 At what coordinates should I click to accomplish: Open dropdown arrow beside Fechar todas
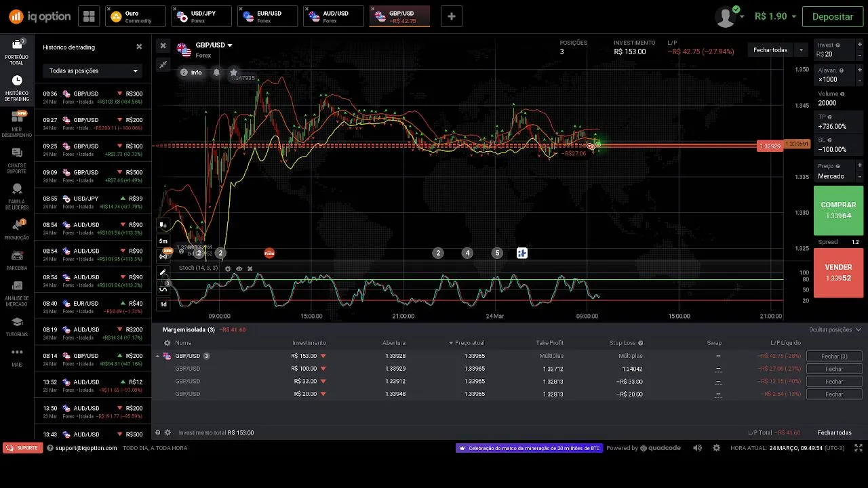[801, 50]
